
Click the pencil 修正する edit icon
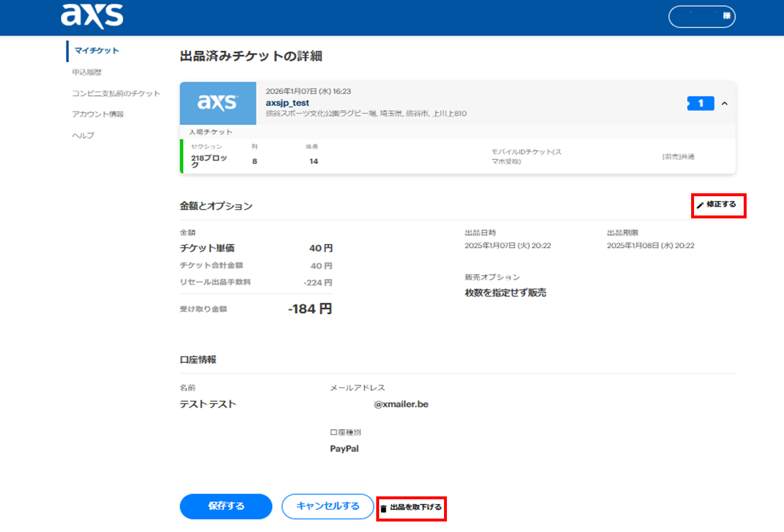click(700, 205)
